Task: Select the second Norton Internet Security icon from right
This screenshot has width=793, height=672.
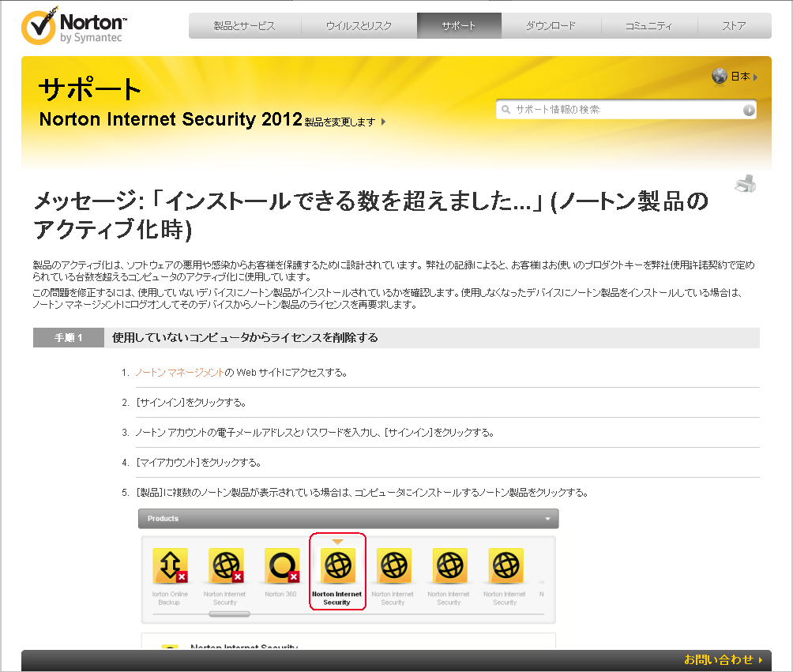Action: pyautogui.click(x=449, y=565)
